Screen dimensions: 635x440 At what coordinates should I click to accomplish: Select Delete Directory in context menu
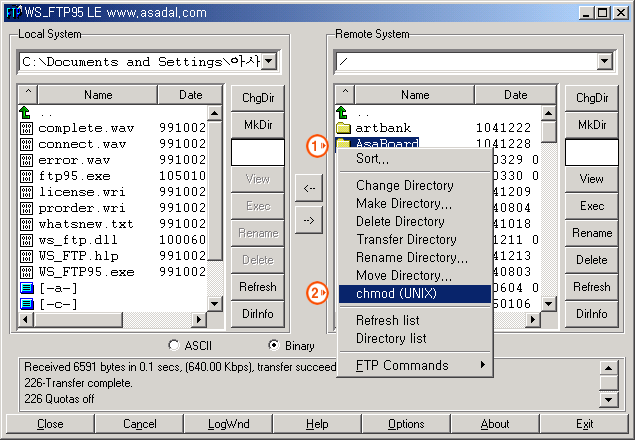tap(400, 221)
